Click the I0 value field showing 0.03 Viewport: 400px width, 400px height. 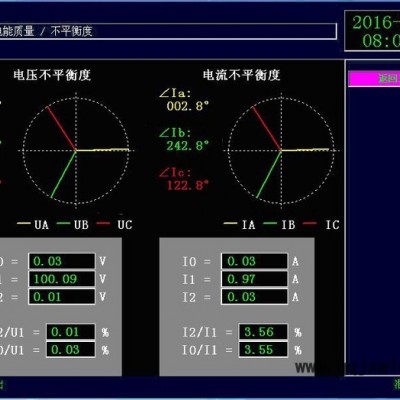[x=254, y=261]
